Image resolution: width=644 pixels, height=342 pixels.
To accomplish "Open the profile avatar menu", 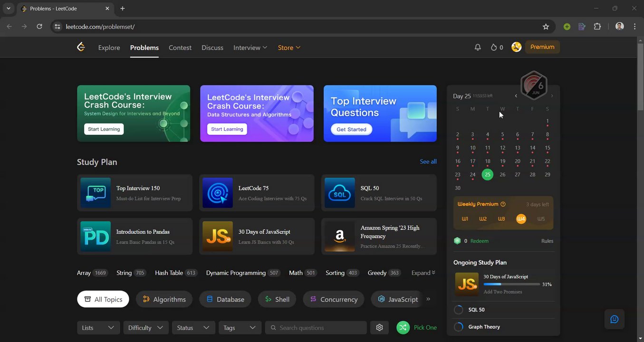I will pyautogui.click(x=517, y=47).
